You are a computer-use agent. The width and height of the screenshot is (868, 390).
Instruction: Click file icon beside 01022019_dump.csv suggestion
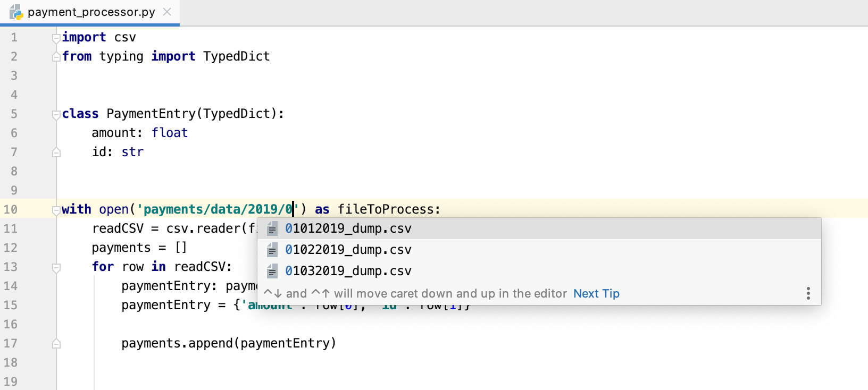click(x=272, y=250)
